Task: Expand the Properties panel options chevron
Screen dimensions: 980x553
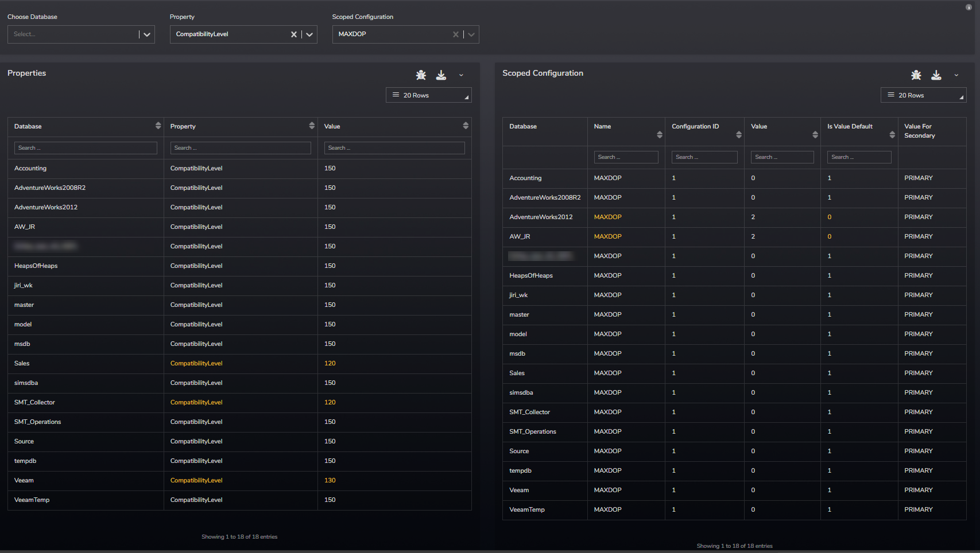Action: (x=461, y=75)
